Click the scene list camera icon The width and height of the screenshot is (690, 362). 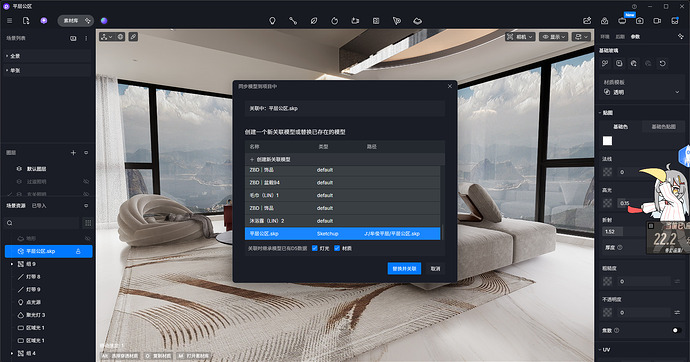tap(73, 38)
